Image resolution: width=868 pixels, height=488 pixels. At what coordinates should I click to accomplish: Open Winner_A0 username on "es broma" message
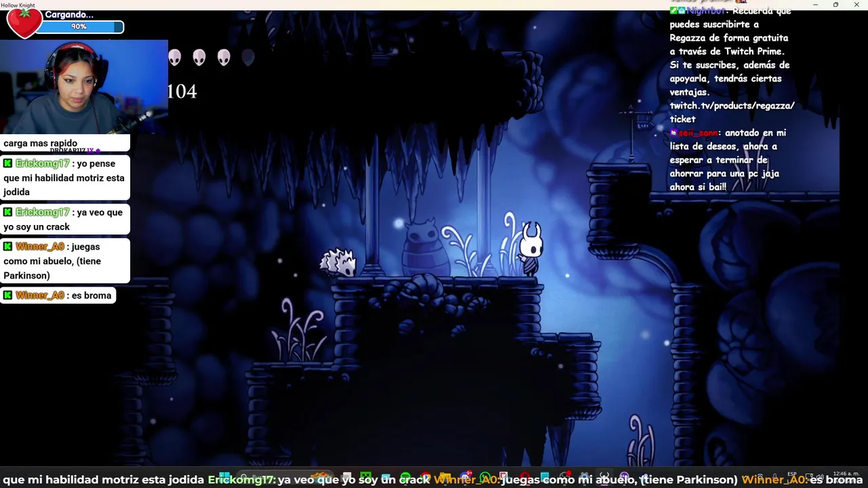pos(39,296)
